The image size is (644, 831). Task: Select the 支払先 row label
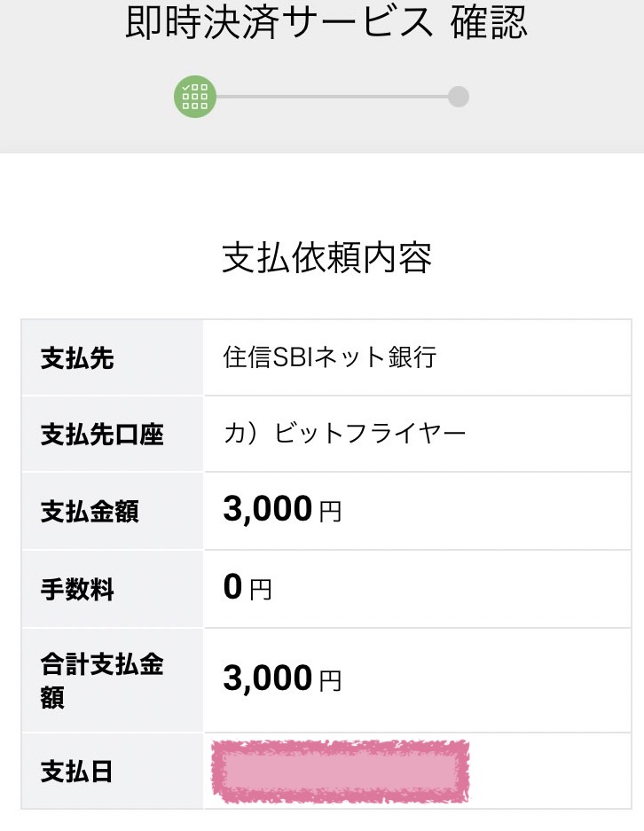coord(77,357)
